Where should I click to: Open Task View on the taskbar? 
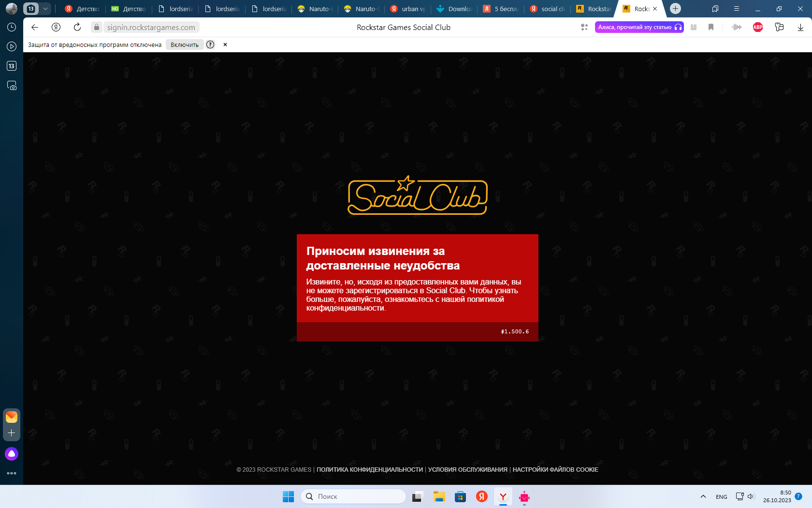tap(417, 496)
